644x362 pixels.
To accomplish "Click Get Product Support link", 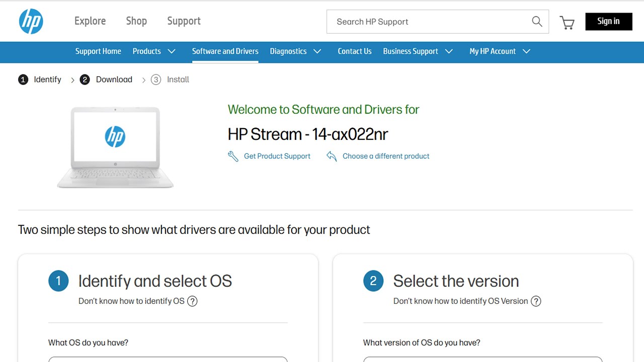I will pyautogui.click(x=277, y=156).
